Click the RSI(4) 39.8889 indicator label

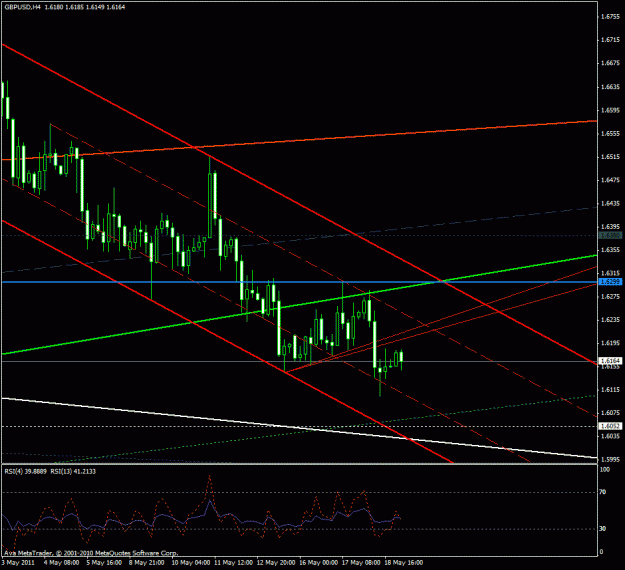[x=26, y=471]
